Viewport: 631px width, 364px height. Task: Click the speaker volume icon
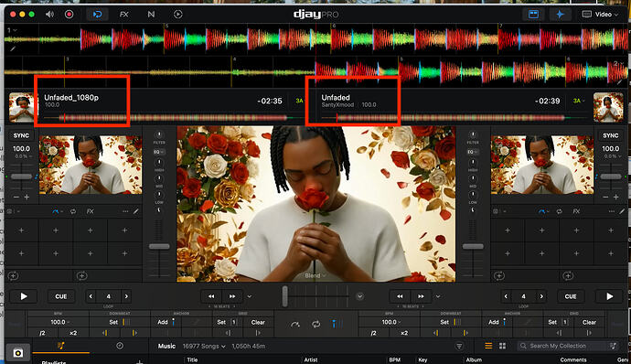49,15
